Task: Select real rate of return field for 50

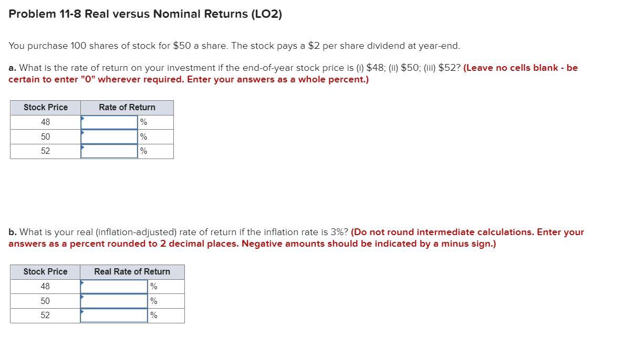Action: pos(115,301)
